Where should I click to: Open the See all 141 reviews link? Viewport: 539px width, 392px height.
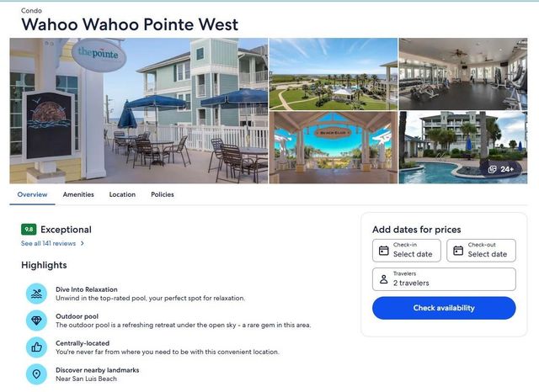click(x=48, y=243)
